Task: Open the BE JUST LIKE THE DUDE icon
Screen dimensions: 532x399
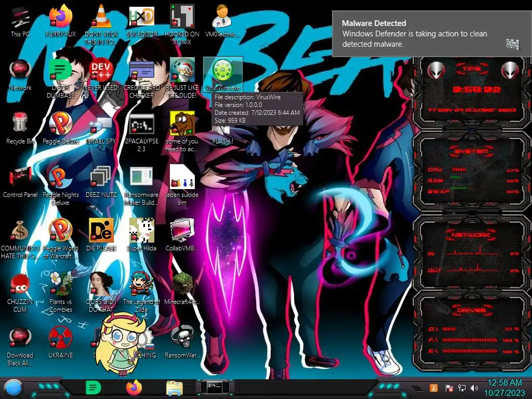Action: 182,79
